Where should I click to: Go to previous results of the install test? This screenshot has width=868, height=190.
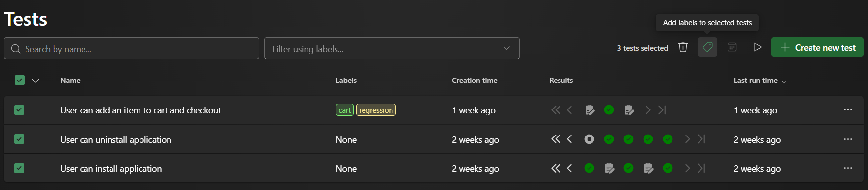(x=570, y=168)
